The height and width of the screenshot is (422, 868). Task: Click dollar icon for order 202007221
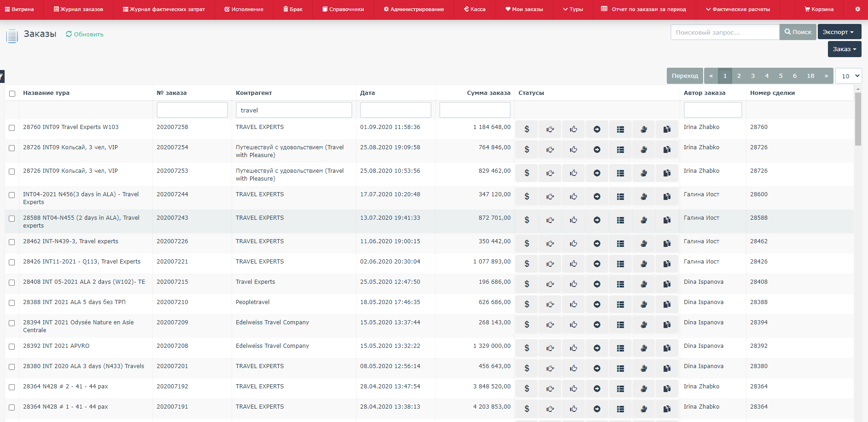527,264
